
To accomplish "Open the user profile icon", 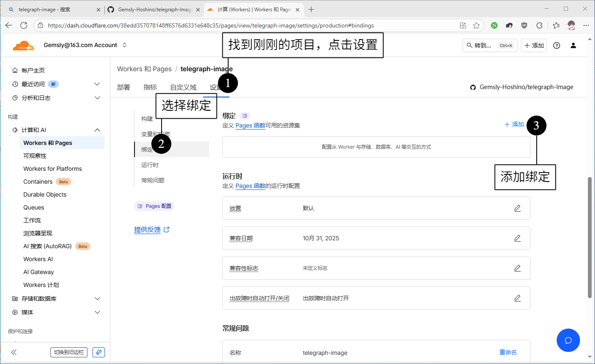I will tap(573, 45).
